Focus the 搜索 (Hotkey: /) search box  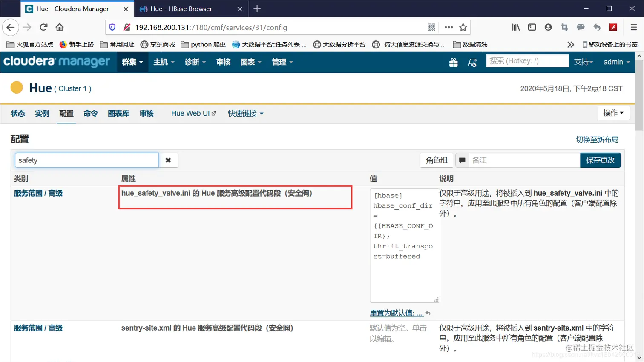coord(527,61)
